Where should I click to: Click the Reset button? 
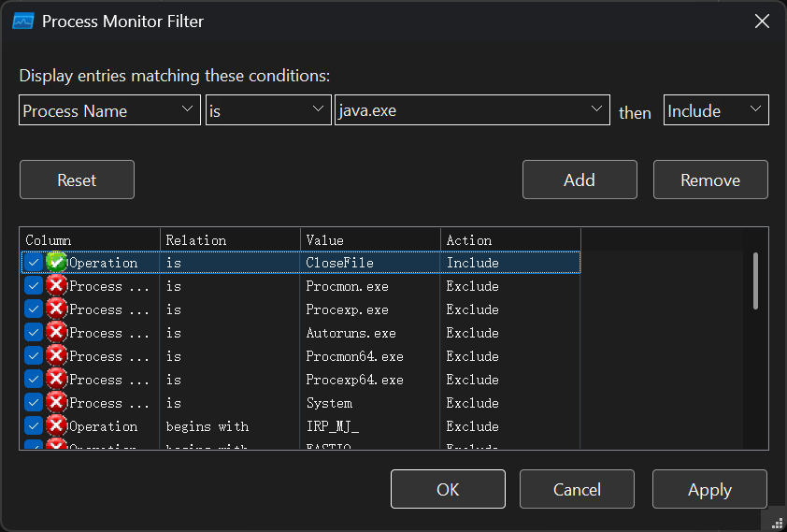[x=77, y=180]
